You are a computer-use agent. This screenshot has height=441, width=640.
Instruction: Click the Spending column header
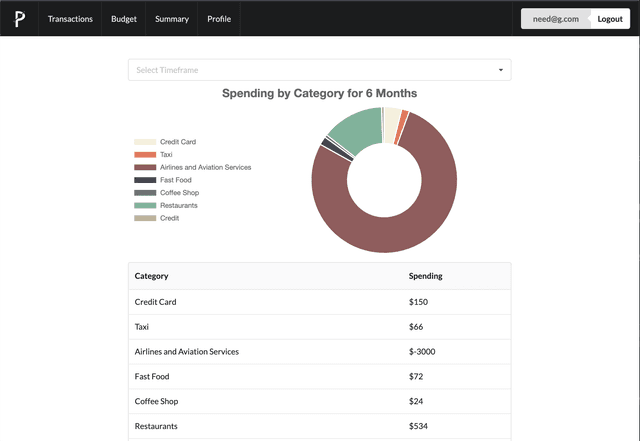(x=426, y=276)
